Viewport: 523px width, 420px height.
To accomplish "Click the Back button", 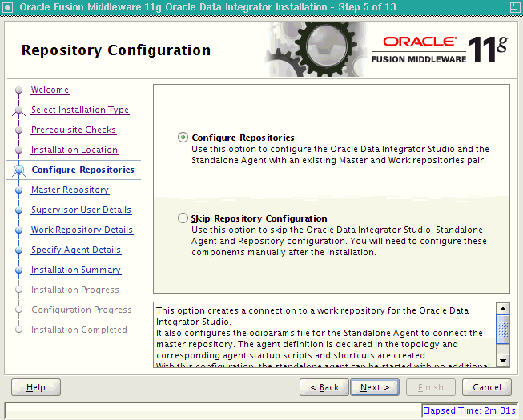I will click(324, 387).
